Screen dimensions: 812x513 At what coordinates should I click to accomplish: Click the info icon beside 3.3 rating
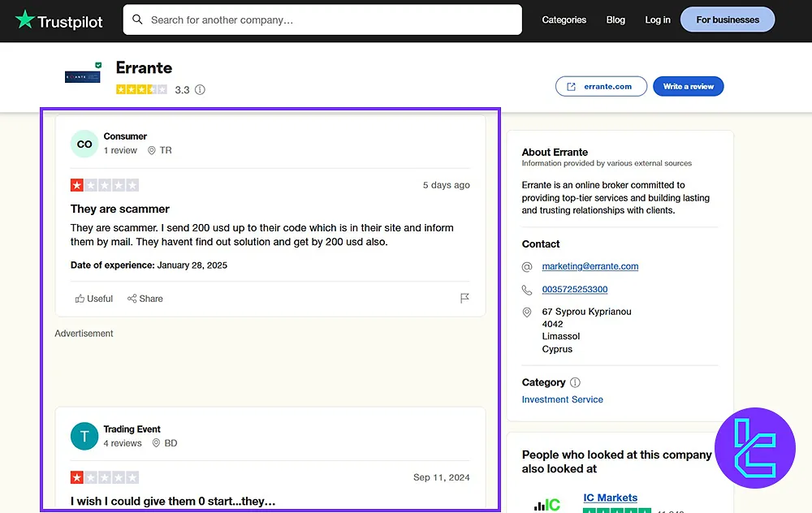(200, 90)
